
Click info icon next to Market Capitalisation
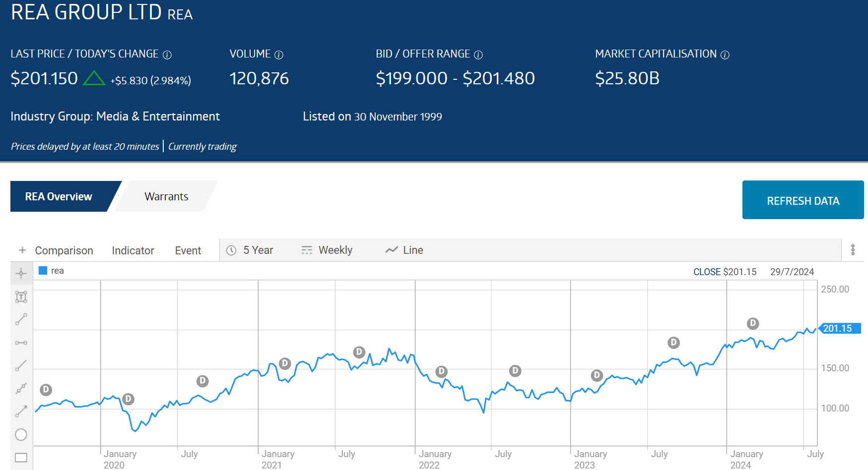(x=725, y=55)
